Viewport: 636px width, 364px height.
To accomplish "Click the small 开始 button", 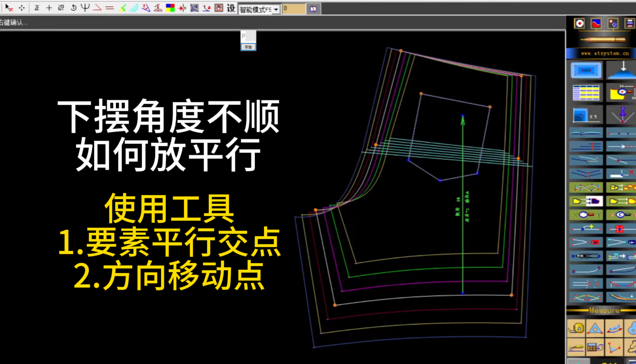I will (x=248, y=47).
